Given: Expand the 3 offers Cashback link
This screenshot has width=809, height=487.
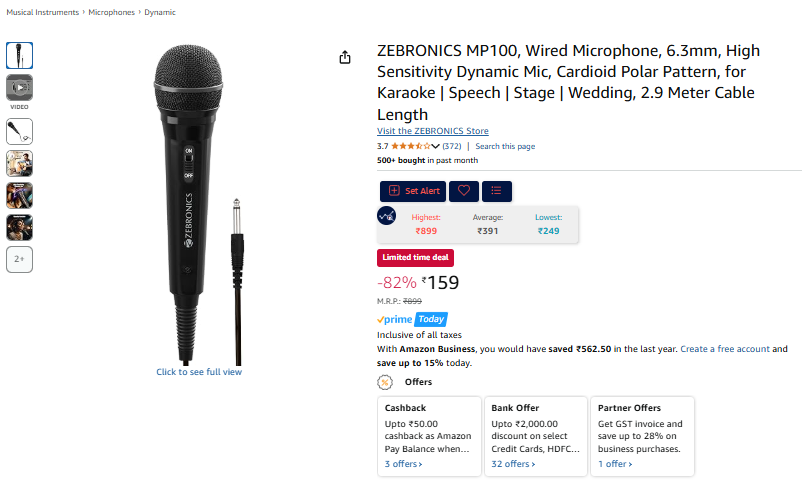Looking at the screenshot, I should coord(403,464).
